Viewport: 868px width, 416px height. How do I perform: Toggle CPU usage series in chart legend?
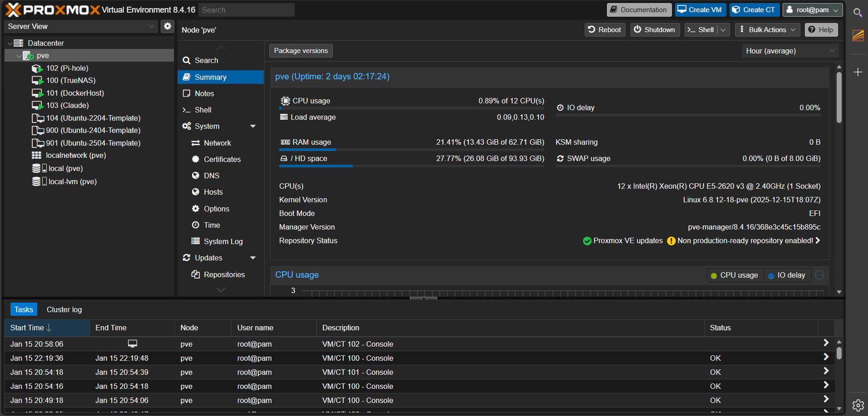[x=735, y=276]
